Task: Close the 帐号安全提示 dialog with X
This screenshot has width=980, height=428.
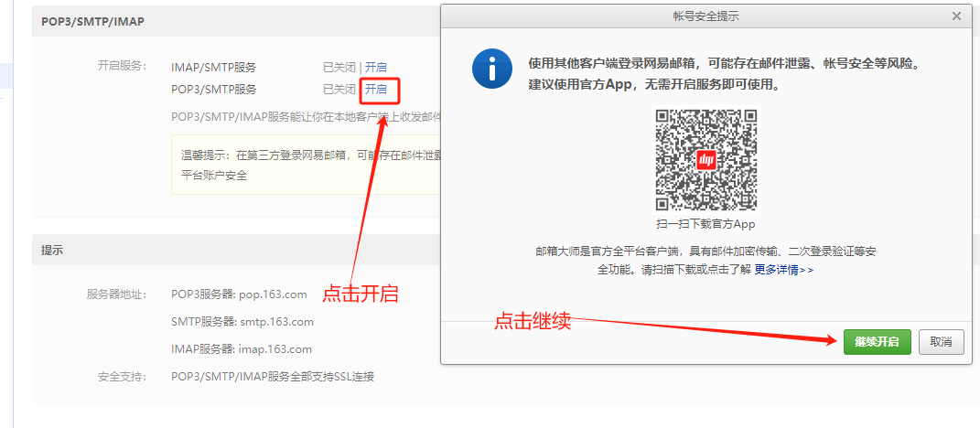Action: pyautogui.click(x=956, y=16)
